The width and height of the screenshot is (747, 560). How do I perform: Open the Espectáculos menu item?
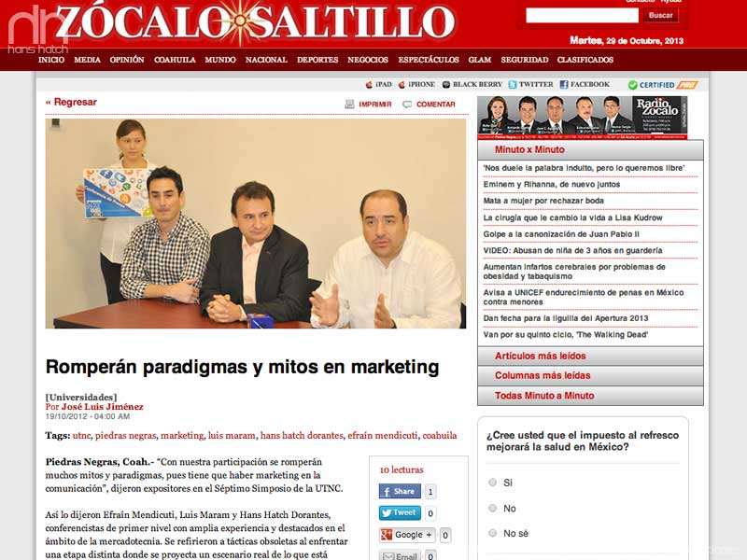click(x=429, y=60)
